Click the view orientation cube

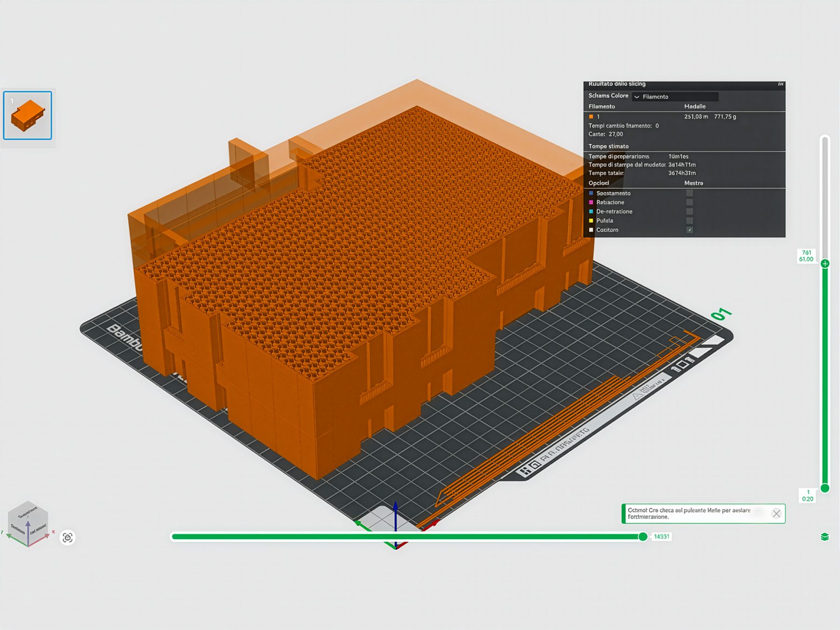tap(28, 523)
